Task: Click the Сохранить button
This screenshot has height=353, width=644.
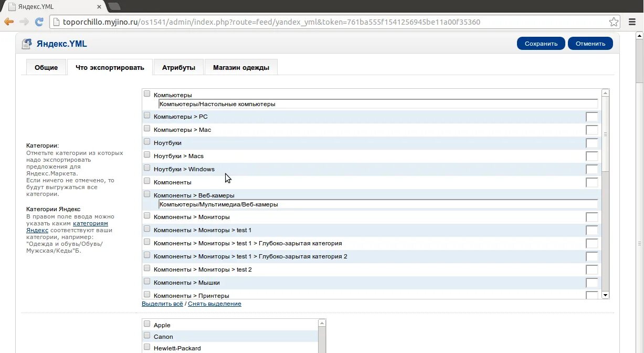Action: click(541, 44)
